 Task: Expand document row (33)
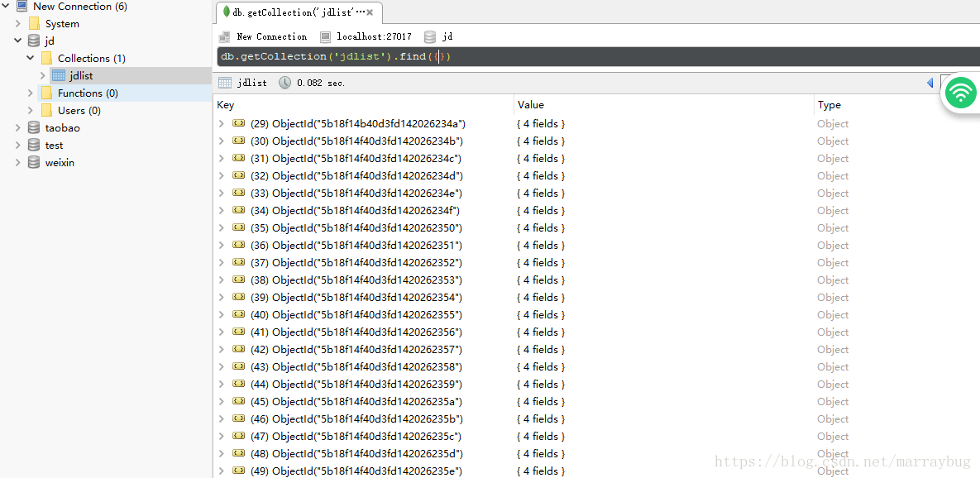222,193
